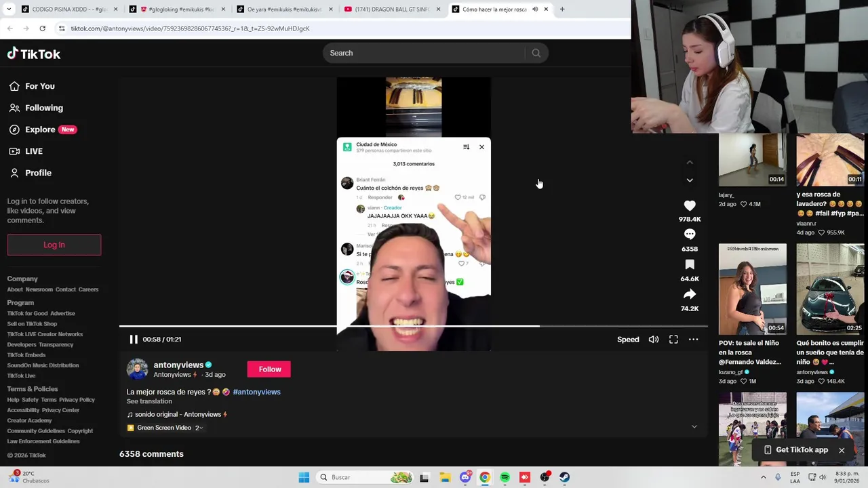Click the Get TikTok app button
Image resolution: width=868 pixels, height=488 pixels.
click(x=795, y=450)
